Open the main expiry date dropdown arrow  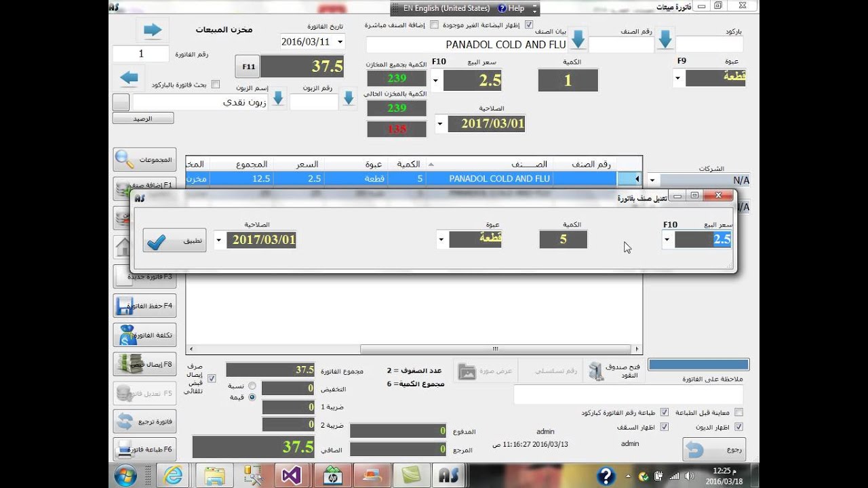click(x=441, y=124)
